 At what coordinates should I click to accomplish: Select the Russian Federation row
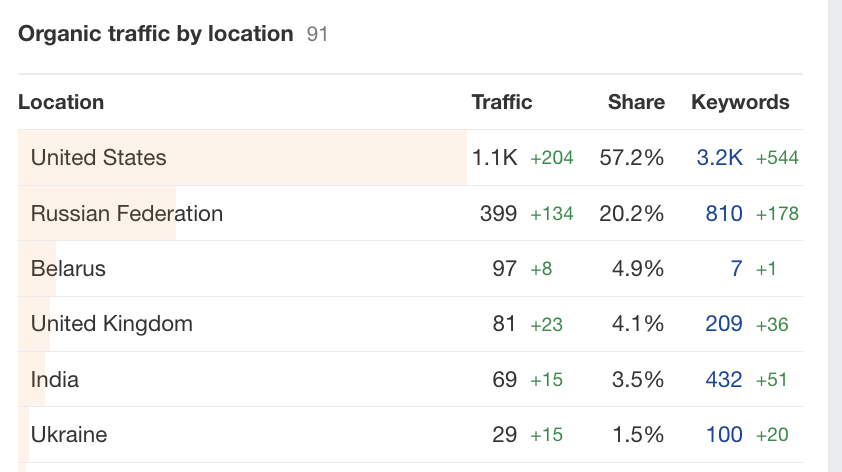coord(410,213)
